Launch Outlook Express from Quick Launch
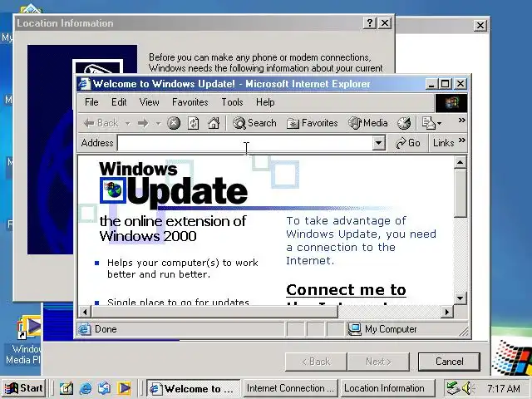This screenshot has height=399, width=532. click(105, 388)
